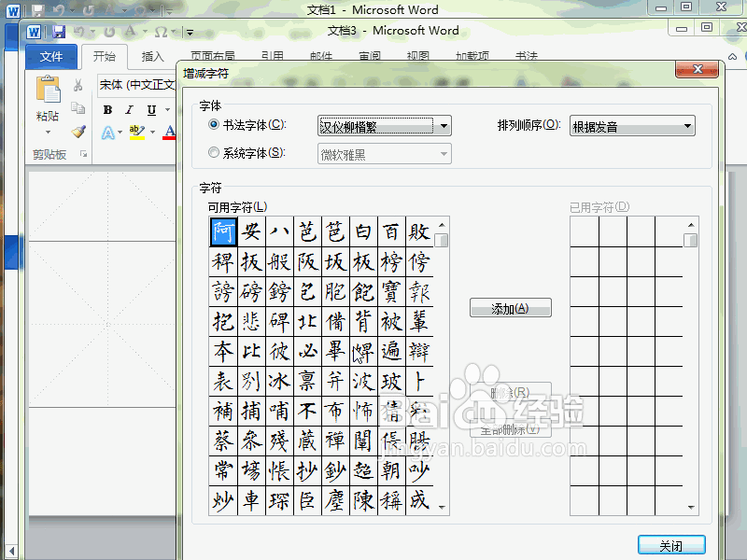Click the Word icon of 文档1 window

pyautogui.click(x=13, y=10)
